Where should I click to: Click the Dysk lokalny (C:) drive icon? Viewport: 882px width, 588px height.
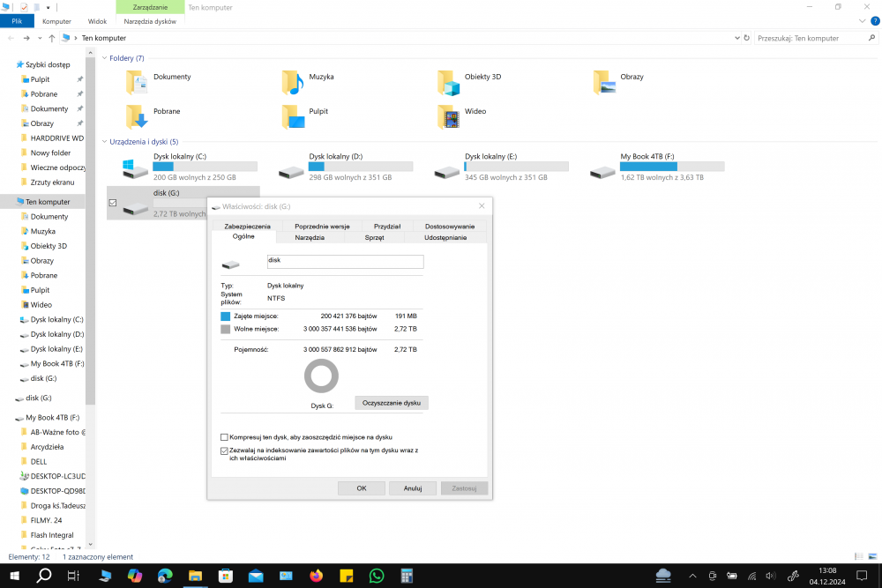pyautogui.click(x=136, y=170)
